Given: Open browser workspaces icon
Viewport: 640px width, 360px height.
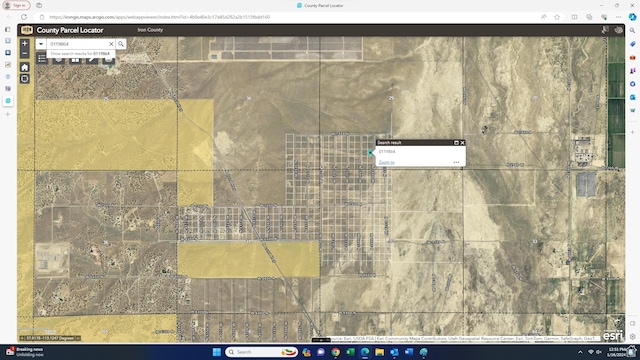Looking at the screenshot, I should pyautogui.click(x=39, y=5).
